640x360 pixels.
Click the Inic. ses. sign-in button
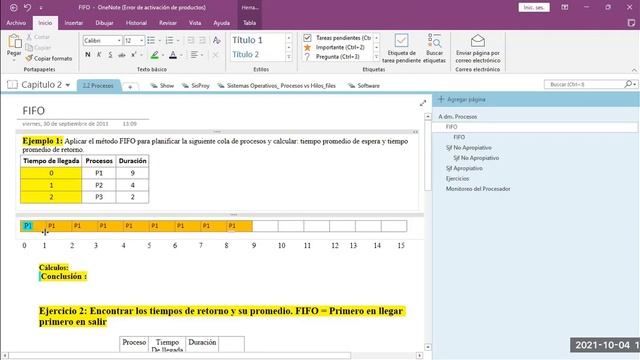(534, 7)
